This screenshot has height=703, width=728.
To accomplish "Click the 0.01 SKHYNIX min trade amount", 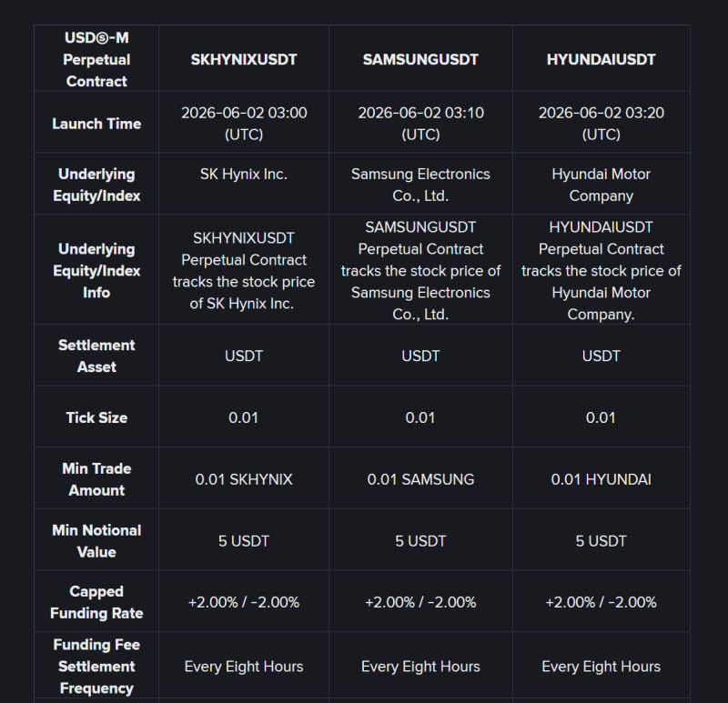I will point(244,479).
